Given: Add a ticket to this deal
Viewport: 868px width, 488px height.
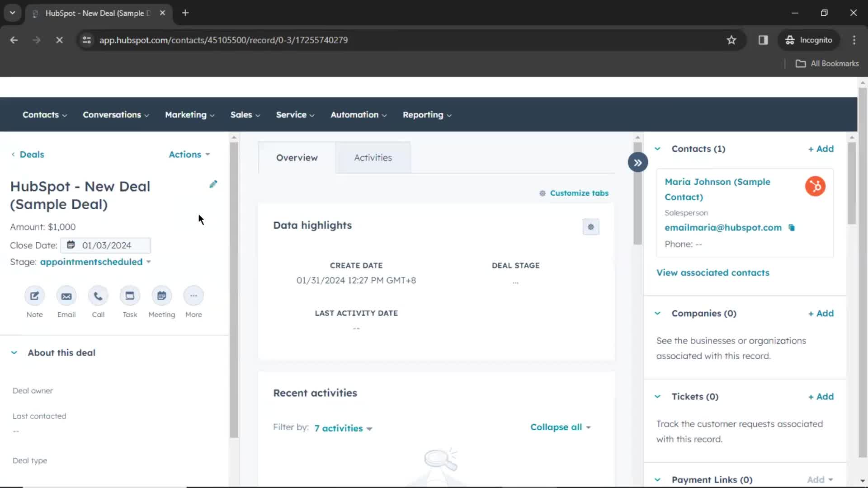Looking at the screenshot, I should coord(821,396).
